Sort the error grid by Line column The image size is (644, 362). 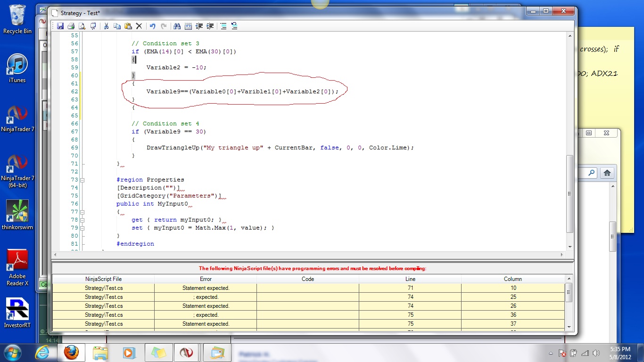click(410, 279)
